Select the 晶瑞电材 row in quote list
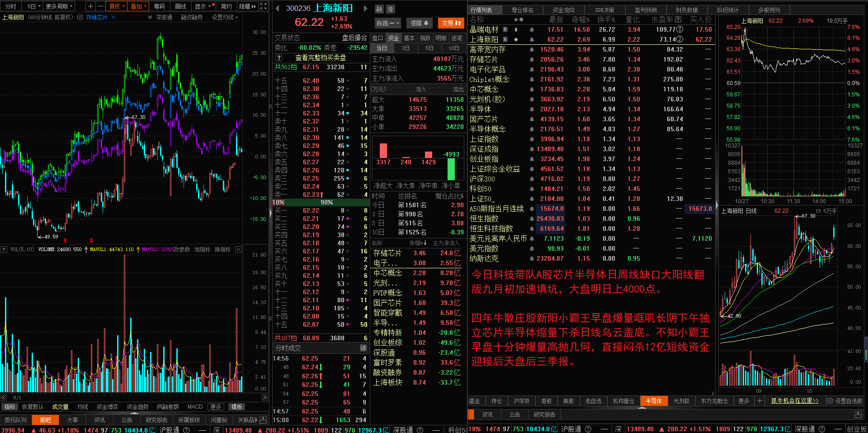This screenshot has width=868, height=433. pyautogui.click(x=590, y=29)
